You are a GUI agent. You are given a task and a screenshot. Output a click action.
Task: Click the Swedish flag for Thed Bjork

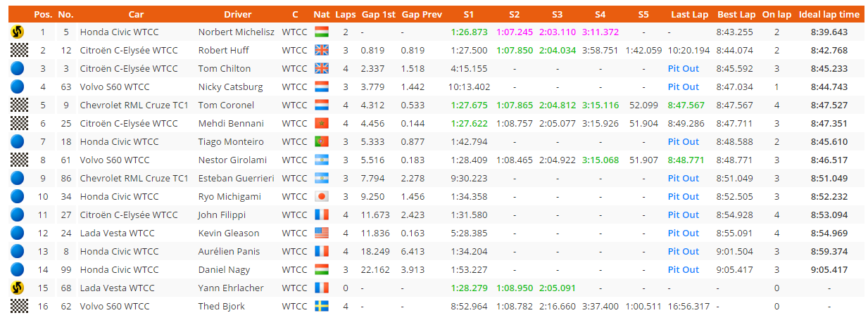click(321, 307)
